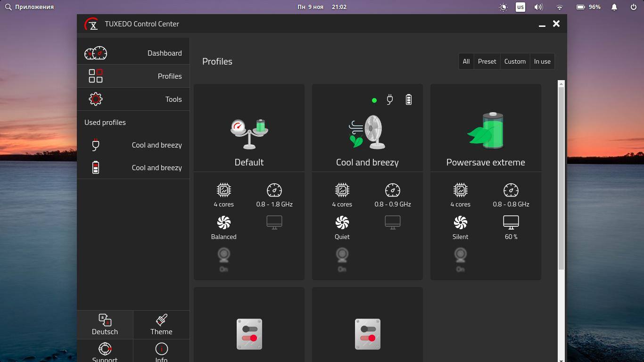Image resolution: width=644 pixels, height=362 pixels.
Task: Open the notification bell in top bar
Action: [x=614, y=7]
